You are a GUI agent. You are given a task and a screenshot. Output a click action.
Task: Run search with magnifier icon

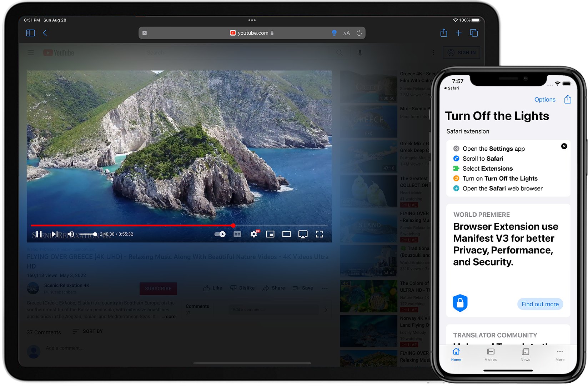[x=339, y=53]
